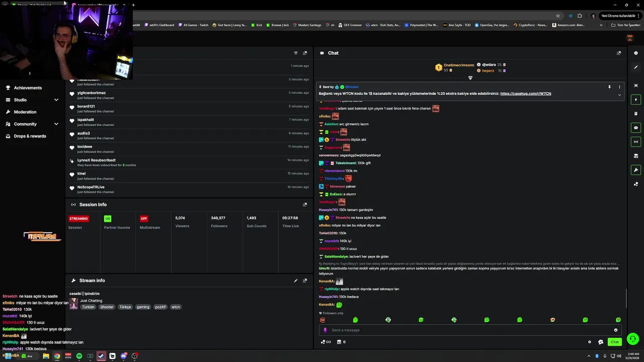Click the wrench tools icon in right toolbar

636,170
